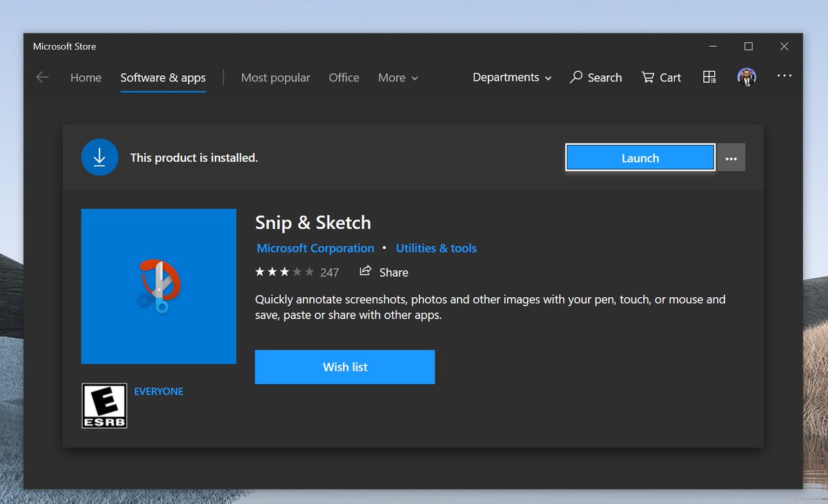View the 247 ratings count
Viewport: 828px width, 504px height.
pyautogui.click(x=330, y=273)
